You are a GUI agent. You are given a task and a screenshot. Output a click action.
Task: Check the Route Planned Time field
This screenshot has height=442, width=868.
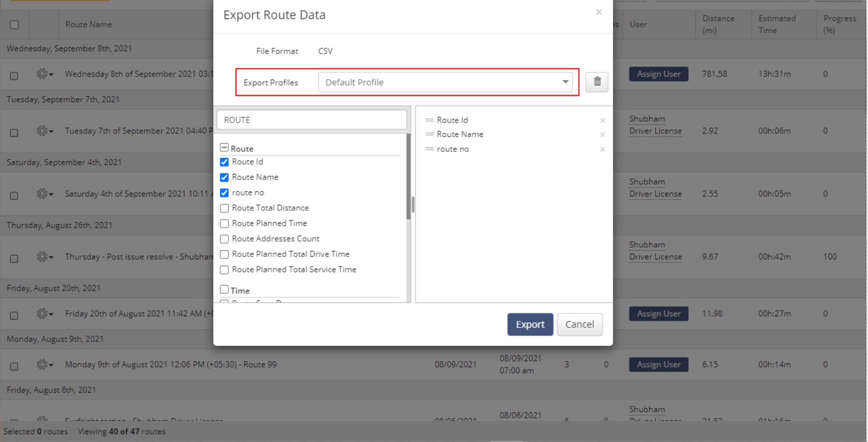click(x=224, y=224)
